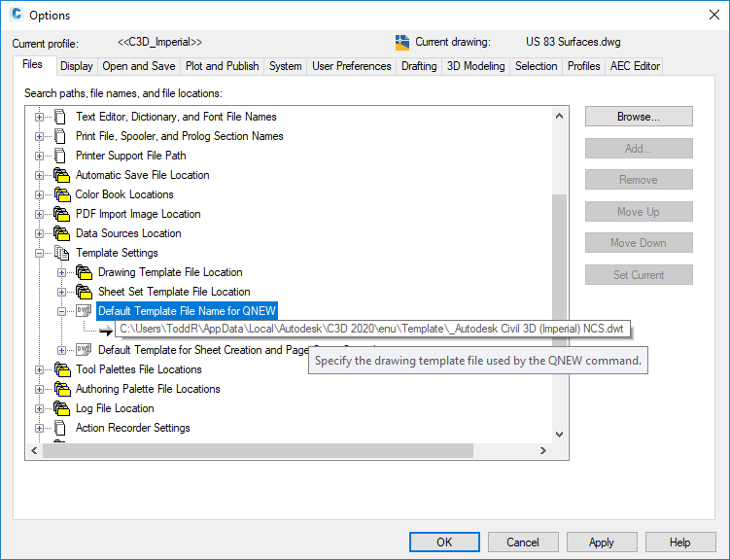Screen dimensions: 730x560
Task: Select the System tab
Action: coord(286,66)
